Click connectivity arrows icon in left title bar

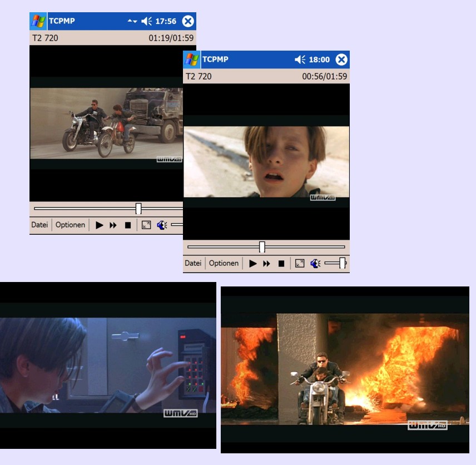132,21
